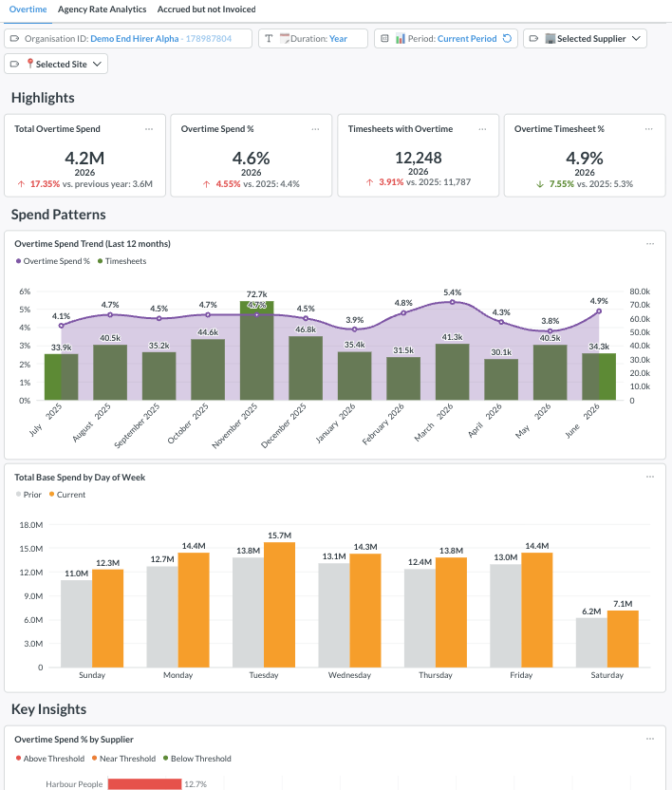Image resolution: width=672 pixels, height=790 pixels.
Task: Toggle Overtime Spend % legend series
Action: coord(53,261)
